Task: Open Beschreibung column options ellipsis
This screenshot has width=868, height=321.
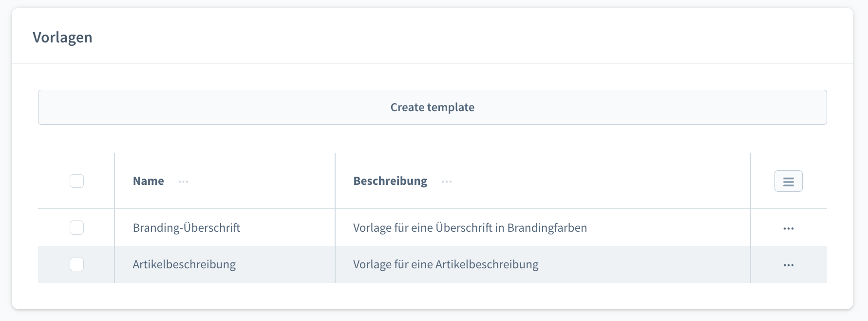Action: (446, 181)
